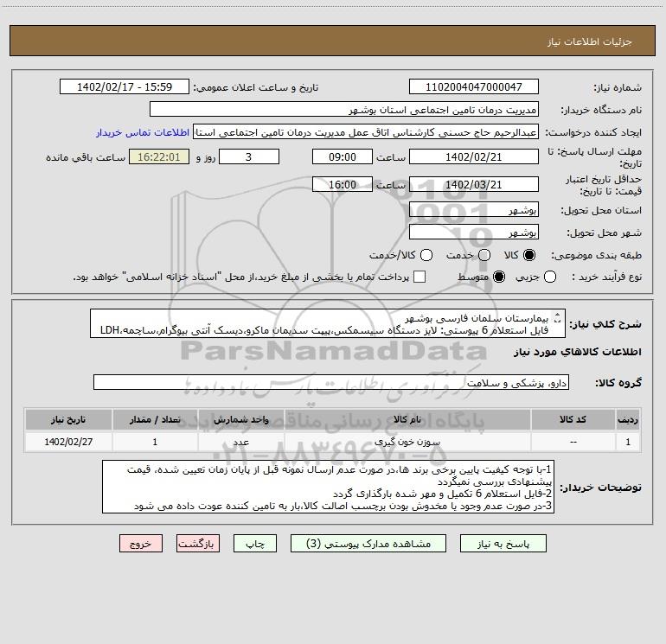Click the گروه کالا field
Screen dimensions: 666x644
(x=331, y=382)
